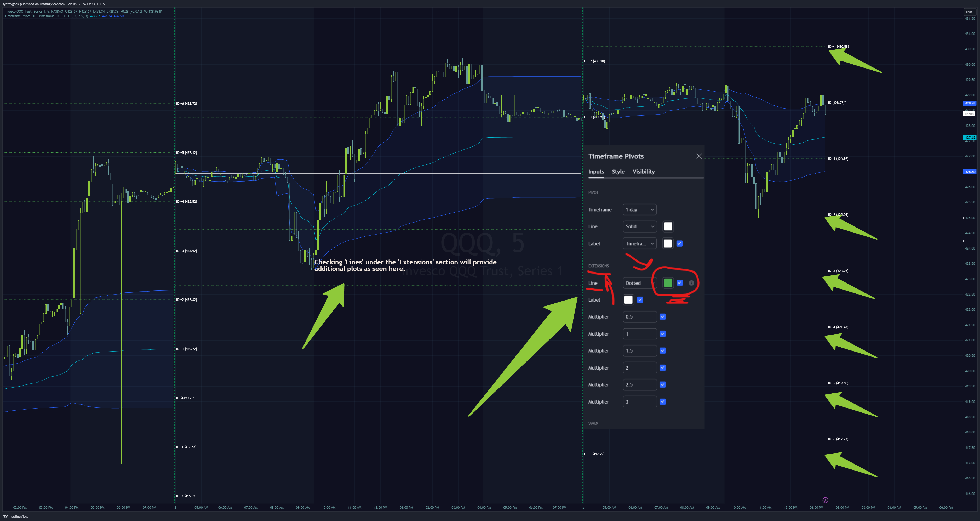980x521 pixels.
Task: Click the '1D (428.75)*' pivot label
Action: click(x=836, y=103)
